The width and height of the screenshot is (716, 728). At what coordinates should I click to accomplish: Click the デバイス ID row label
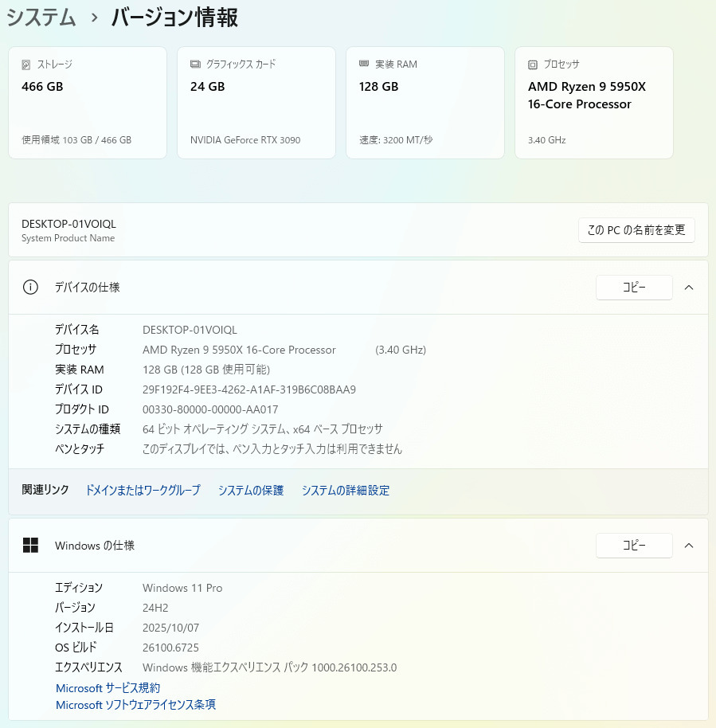click(79, 389)
